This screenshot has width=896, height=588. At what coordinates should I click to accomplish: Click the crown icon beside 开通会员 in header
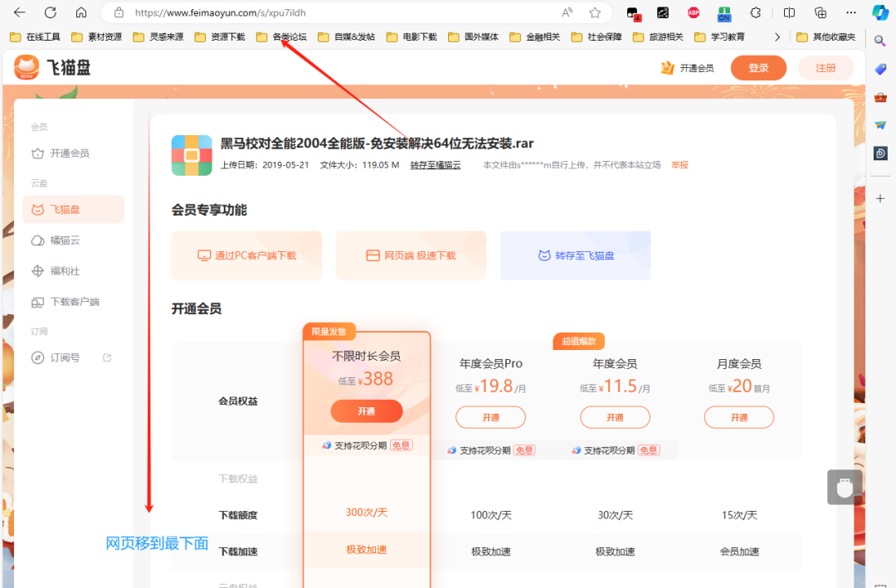(667, 68)
